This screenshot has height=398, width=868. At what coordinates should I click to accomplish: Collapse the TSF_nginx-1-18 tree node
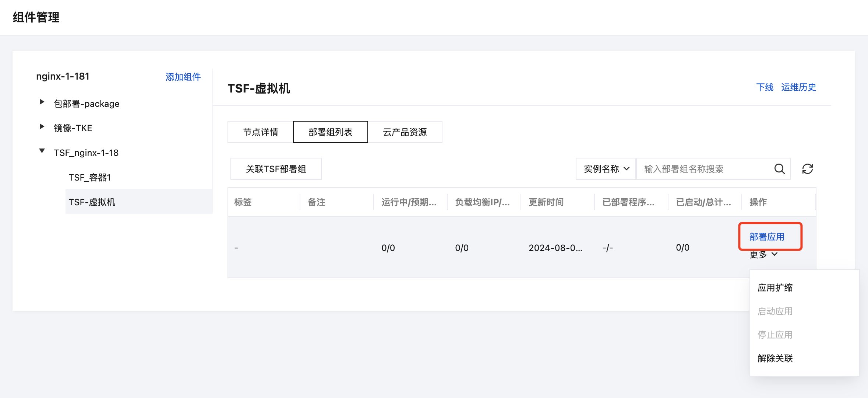(x=42, y=151)
